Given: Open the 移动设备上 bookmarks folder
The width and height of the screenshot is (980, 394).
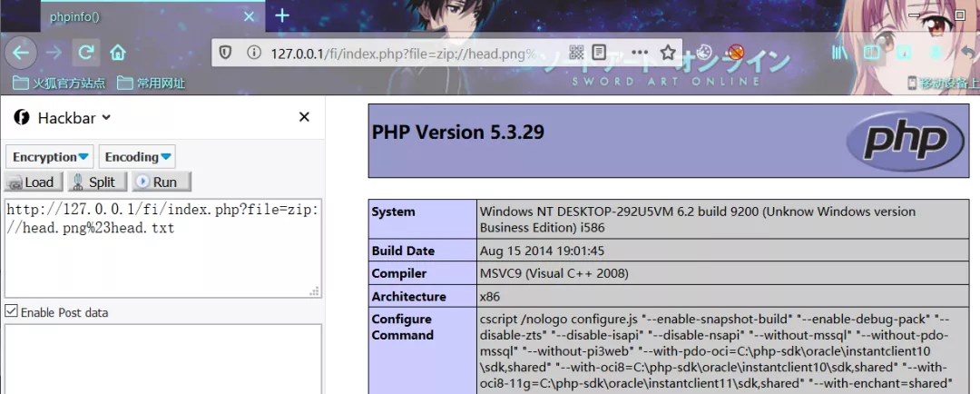Looking at the screenshot, I should point(943,83).
